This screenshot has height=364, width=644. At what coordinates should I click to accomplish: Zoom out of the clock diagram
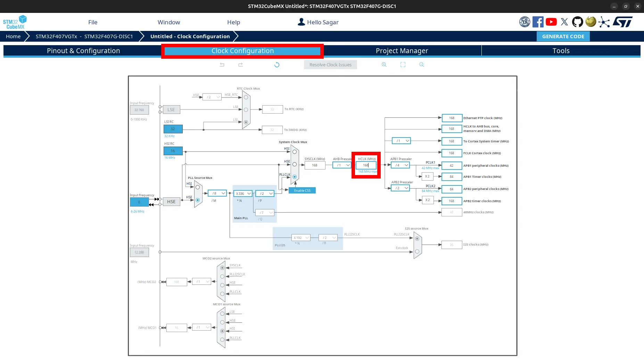(422, 65)
